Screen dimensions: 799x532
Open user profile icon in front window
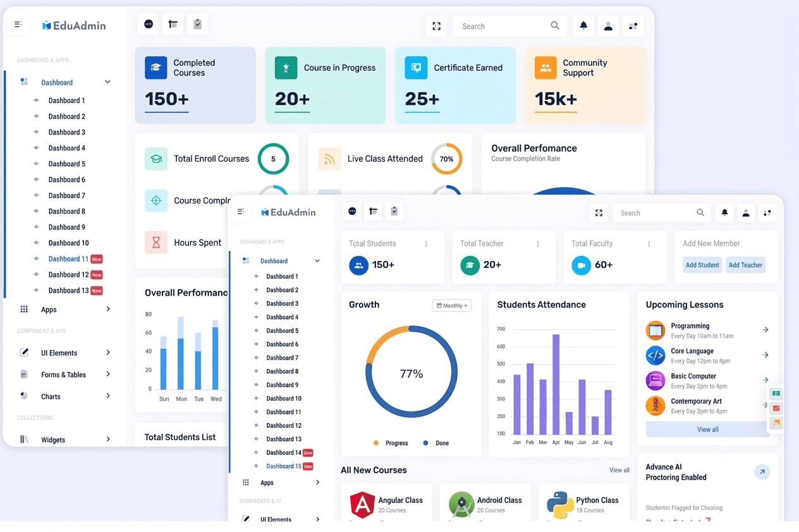click(x=746, y=213)
